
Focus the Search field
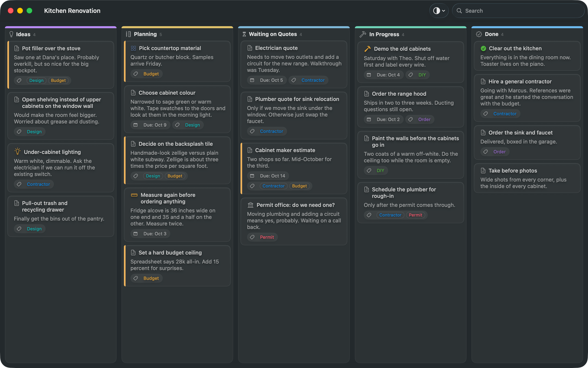(x=518, y=11)
